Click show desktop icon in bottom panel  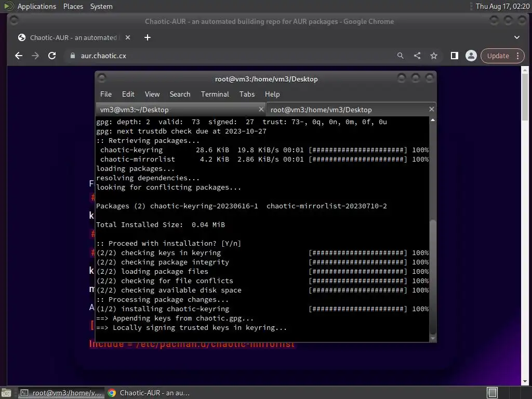6,393
